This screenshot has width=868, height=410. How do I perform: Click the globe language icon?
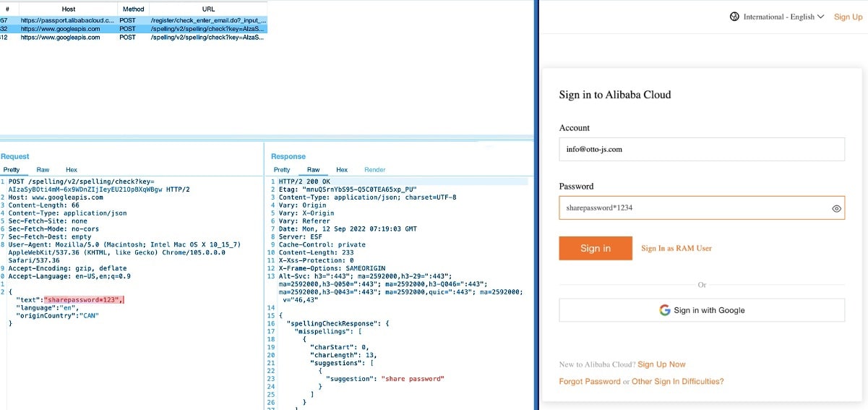tap(735, 17)
